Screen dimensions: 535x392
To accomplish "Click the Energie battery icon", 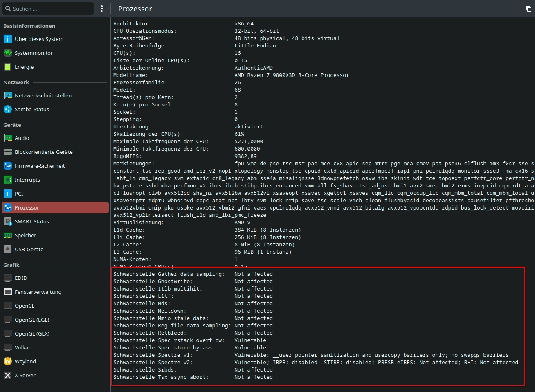I will click(x=8, y=67).
